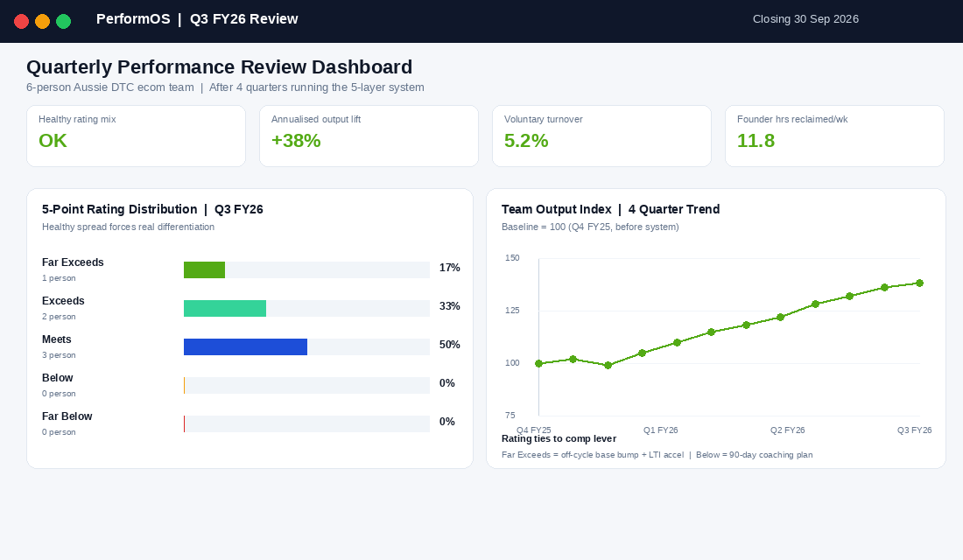Click the empty Below bar track
The width and height of the screenshot is (963, 560).
pos(306,386)
